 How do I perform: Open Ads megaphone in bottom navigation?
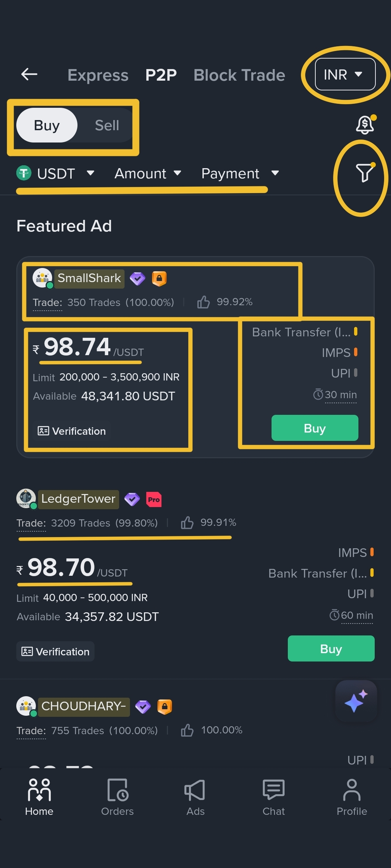click(195, 797)
